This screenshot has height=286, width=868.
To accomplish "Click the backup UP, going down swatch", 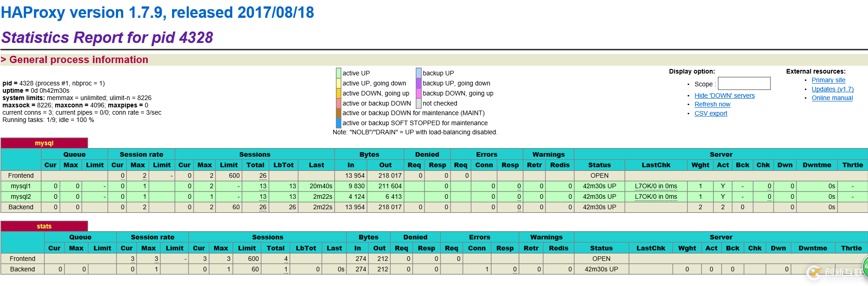I will [418, 83].
